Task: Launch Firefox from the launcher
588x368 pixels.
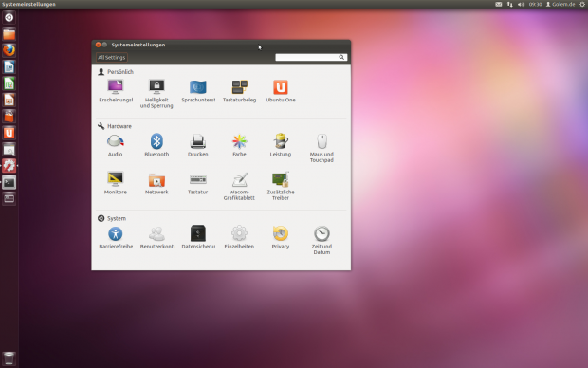Action: (x=9, y=50)
